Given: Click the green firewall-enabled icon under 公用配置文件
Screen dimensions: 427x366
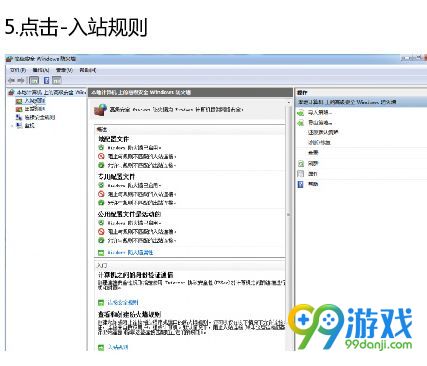Looking at the screenshot, I should (x=101, y=223).
